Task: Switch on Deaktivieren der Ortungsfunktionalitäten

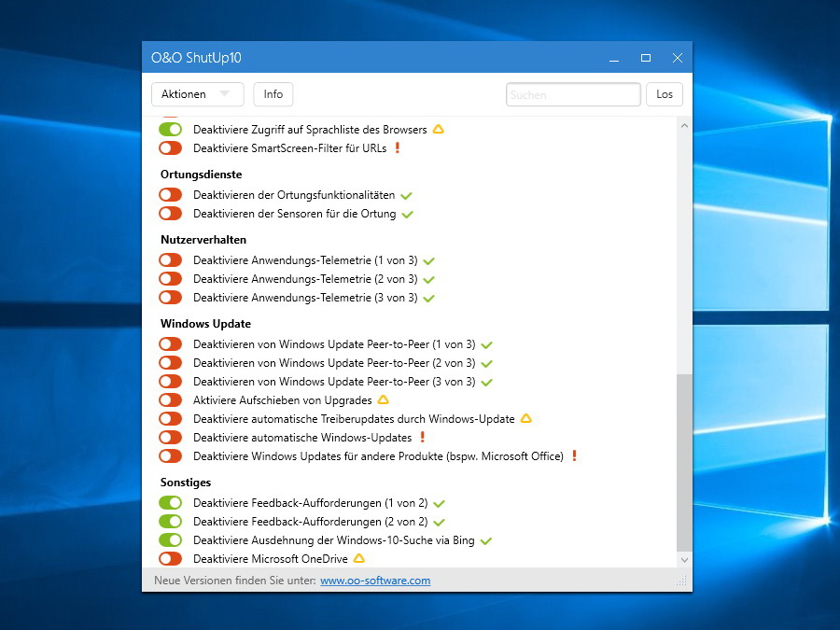Action: pyautogui.click(x=171, y=195)
